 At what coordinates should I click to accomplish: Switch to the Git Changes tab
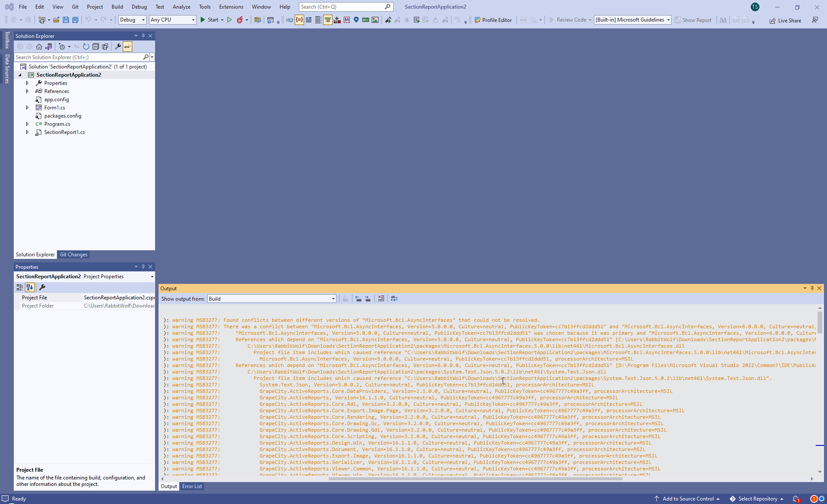click(74, 255)
